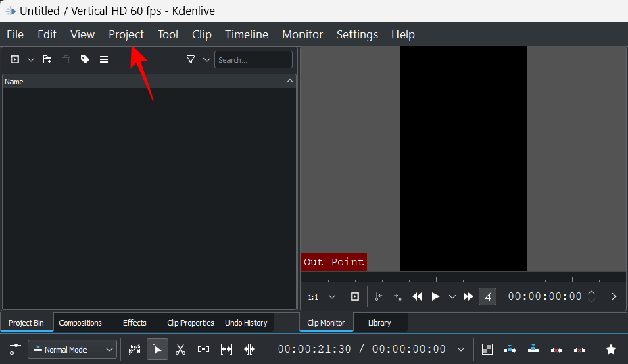The width and height of the screenshot is (628, 364).
Task: Click Insert Clip Zone in timeline icon
Action: 510,349
